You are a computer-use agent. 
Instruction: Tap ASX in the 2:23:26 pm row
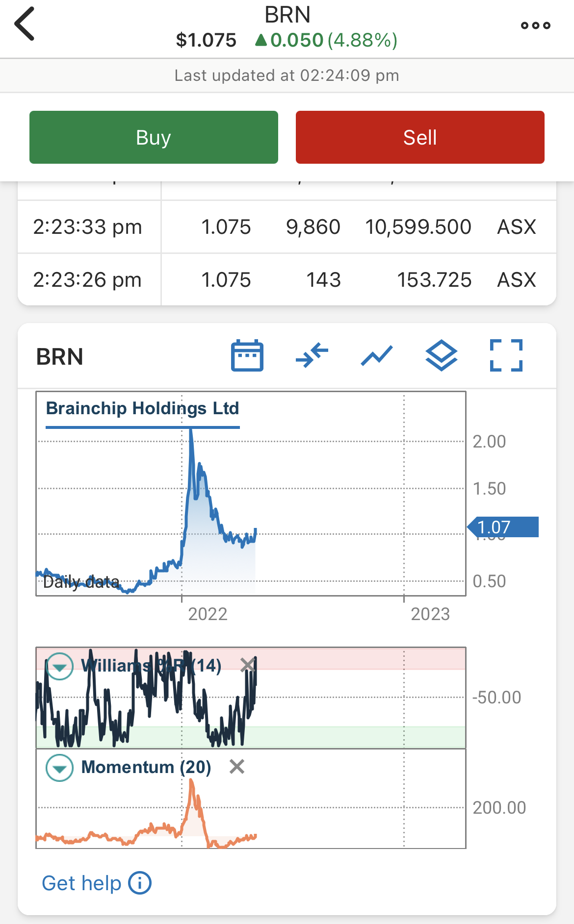pos(517,280)
